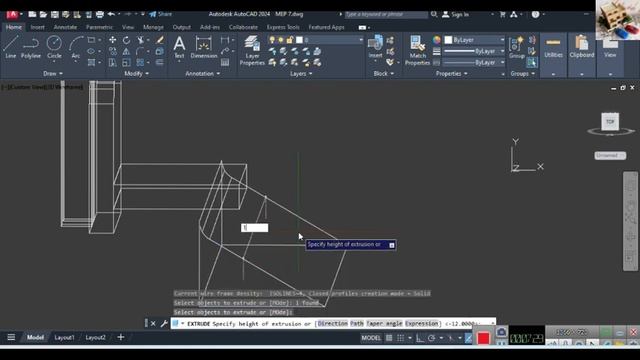640x360 pixels.
Task: Open the Express Tools ribbon tab
Action: (283, 27)
